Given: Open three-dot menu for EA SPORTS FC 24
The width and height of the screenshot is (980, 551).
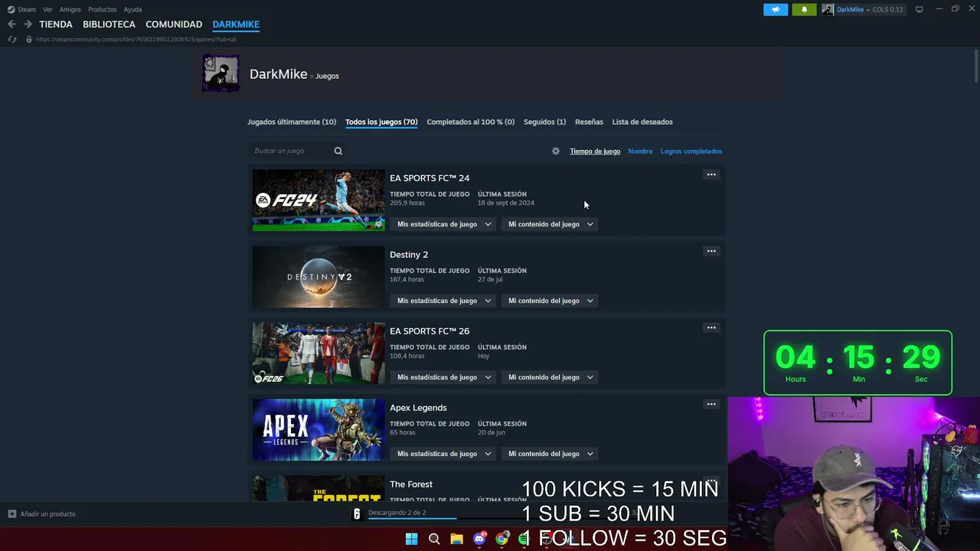Looking at the screenshot, I should click(x=711, y=174).
